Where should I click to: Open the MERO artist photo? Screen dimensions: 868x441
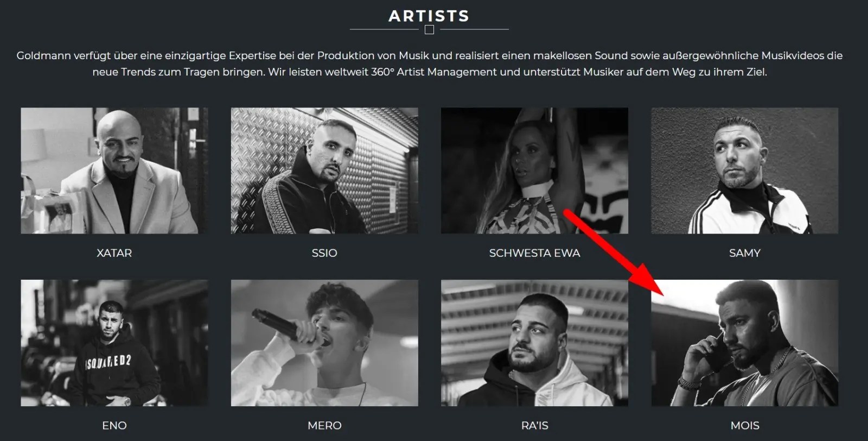tap(324, 343)
